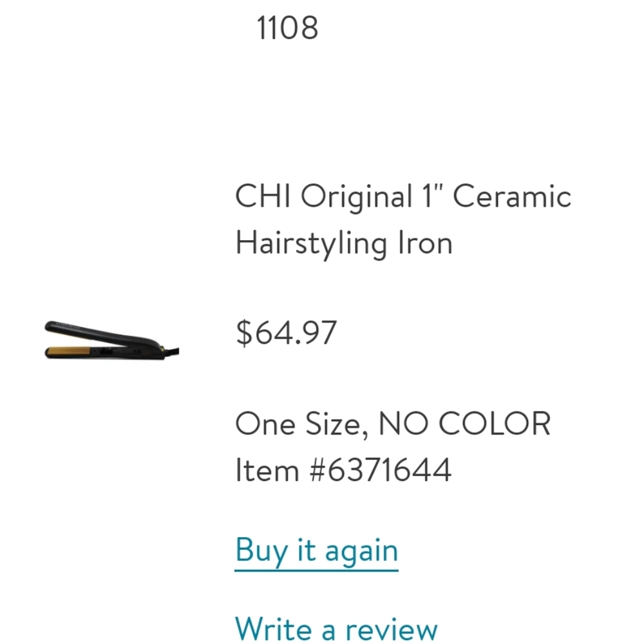Click the underline beneath Buy it again
The image size is (644, 644).
tap(317, 569)
